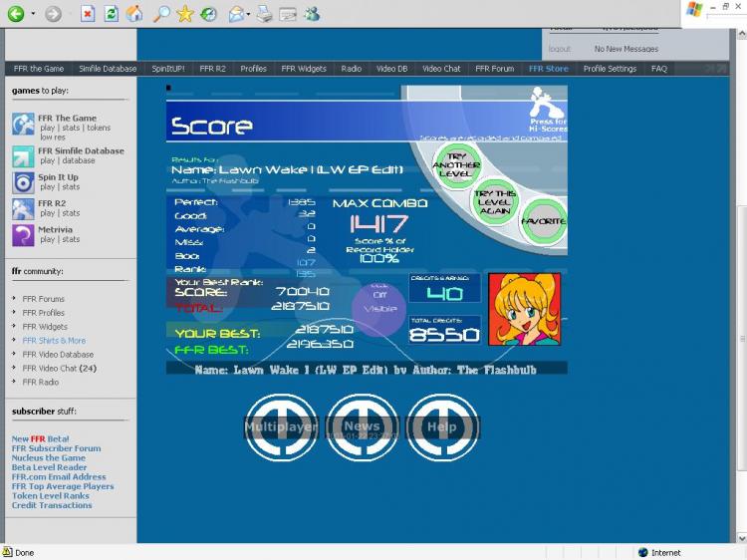Open the FFR Top Average Players link
The height and width of the screenshot is (560, 747).
coord(63,486)
